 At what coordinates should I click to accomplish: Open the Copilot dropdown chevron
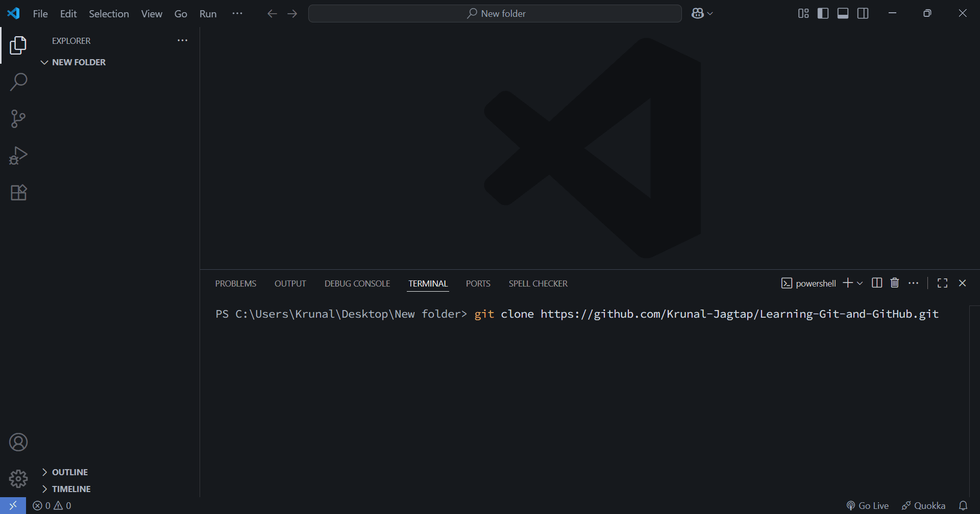(710, 14)
